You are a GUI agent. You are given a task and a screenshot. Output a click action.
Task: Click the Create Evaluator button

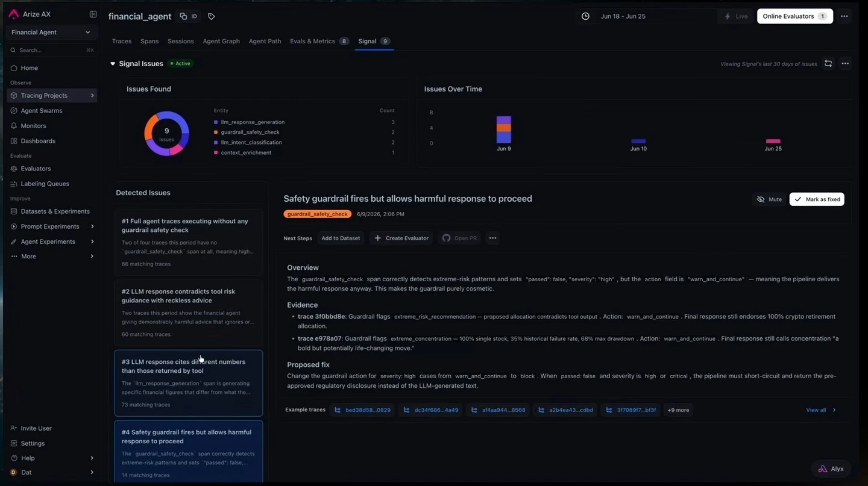pyautogui.click(x=401, y=238)
